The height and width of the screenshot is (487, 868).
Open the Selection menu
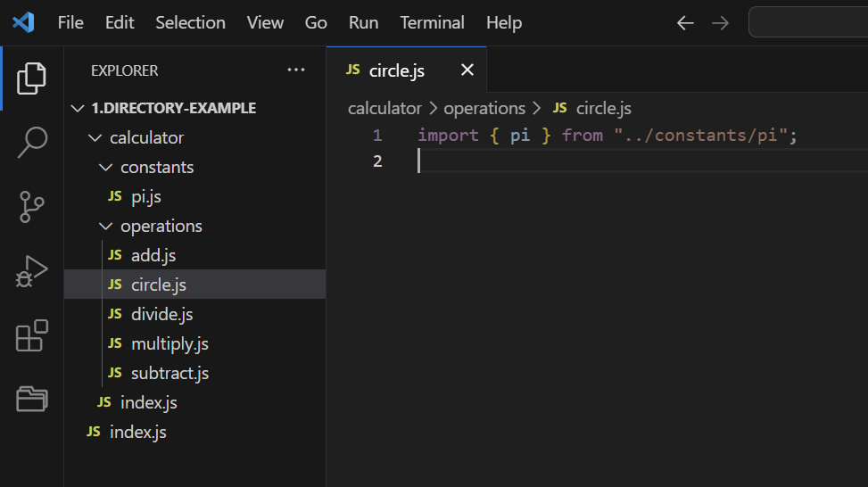tap(190, 22)
